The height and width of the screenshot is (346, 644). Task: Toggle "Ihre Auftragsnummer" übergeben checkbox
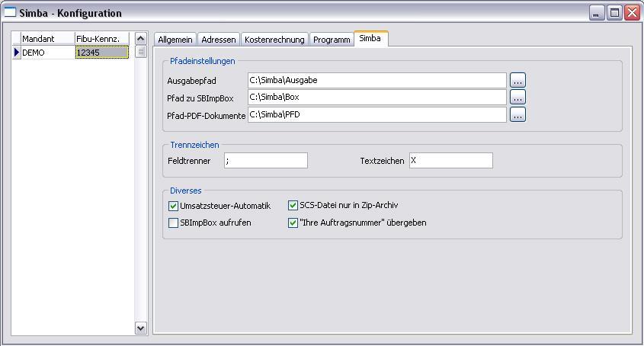click(293, 223)
